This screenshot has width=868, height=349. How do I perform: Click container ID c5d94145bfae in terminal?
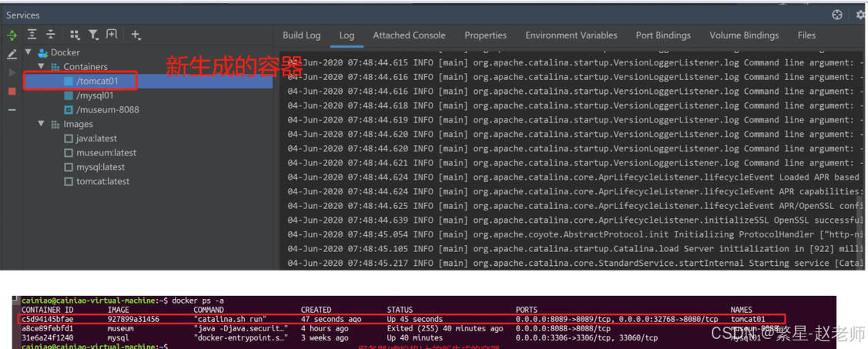point(47,319)
